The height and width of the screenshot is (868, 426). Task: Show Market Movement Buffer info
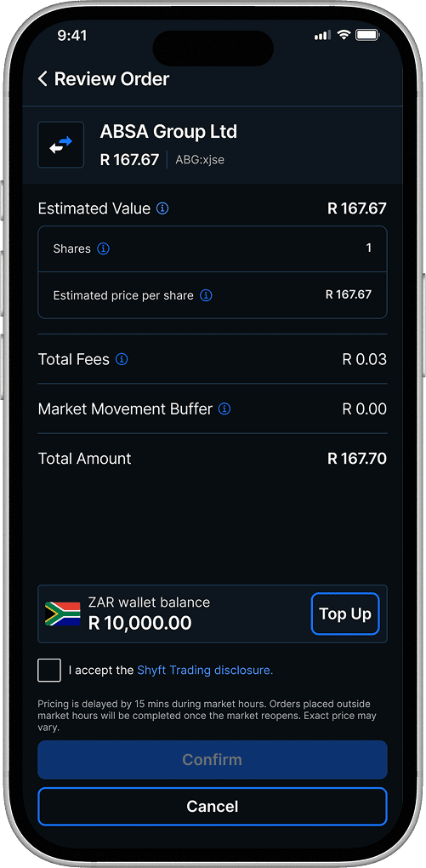(224, 409)
